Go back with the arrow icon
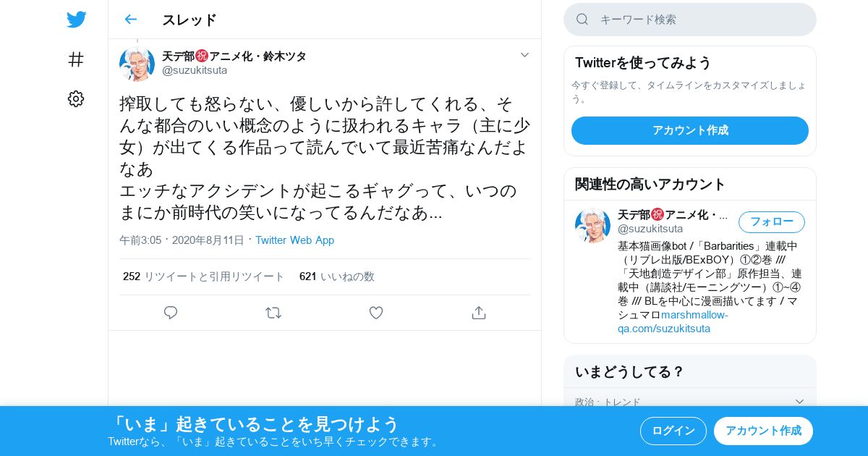The width and height of the screenshot is (868, 456). [130, 20]
